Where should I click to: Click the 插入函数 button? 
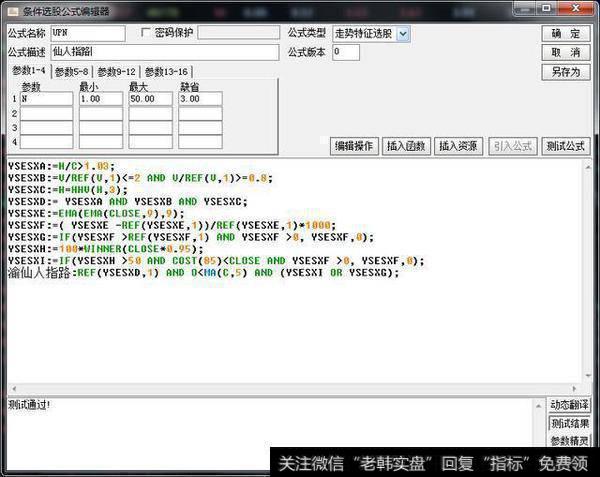point(406,146)
